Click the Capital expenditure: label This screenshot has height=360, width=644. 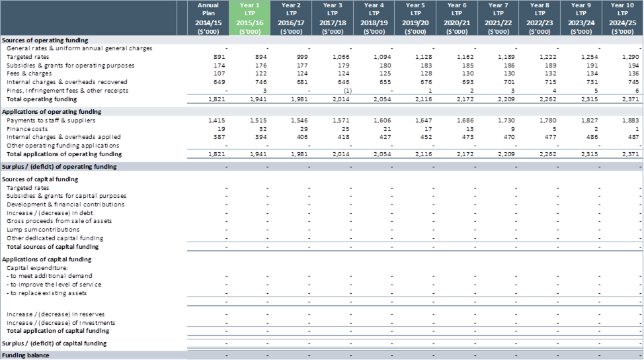point(37,268)
